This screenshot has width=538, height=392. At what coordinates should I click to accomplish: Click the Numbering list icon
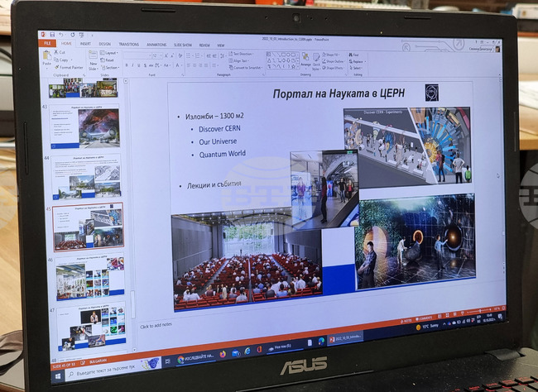pyautogui.click(x=198, y=56)
